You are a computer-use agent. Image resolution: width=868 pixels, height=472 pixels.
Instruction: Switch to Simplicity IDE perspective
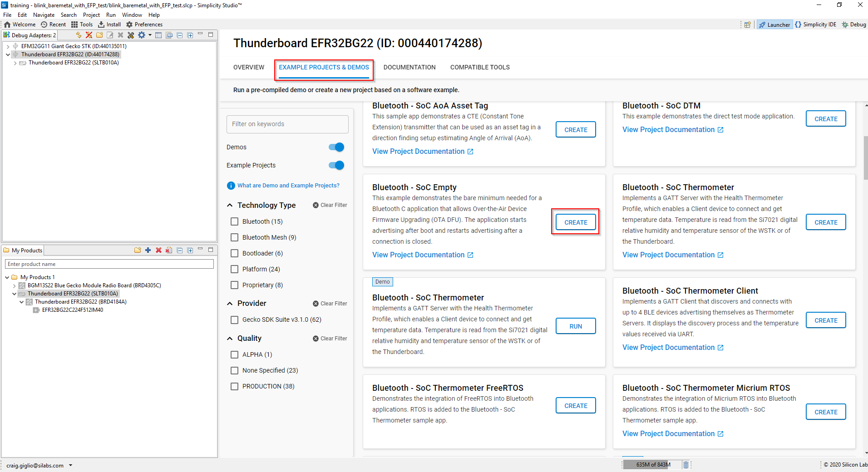pos(815,25)
